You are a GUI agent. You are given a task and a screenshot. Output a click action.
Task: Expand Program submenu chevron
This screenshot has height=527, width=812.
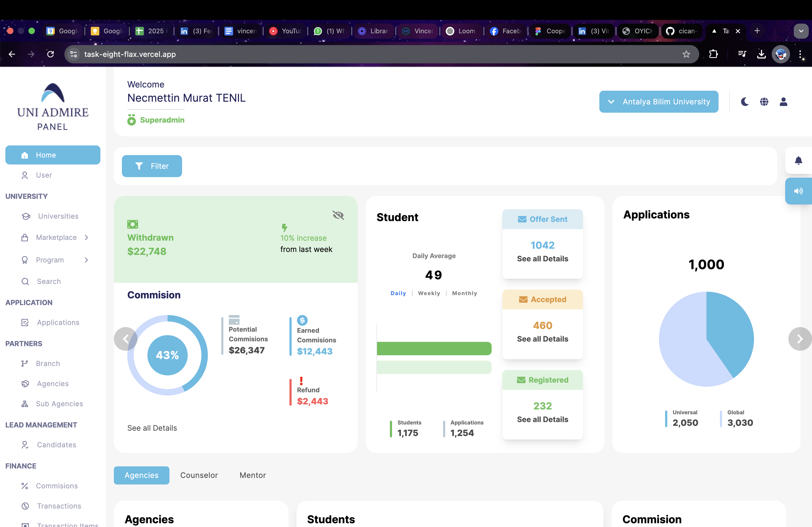click(86, 260)
